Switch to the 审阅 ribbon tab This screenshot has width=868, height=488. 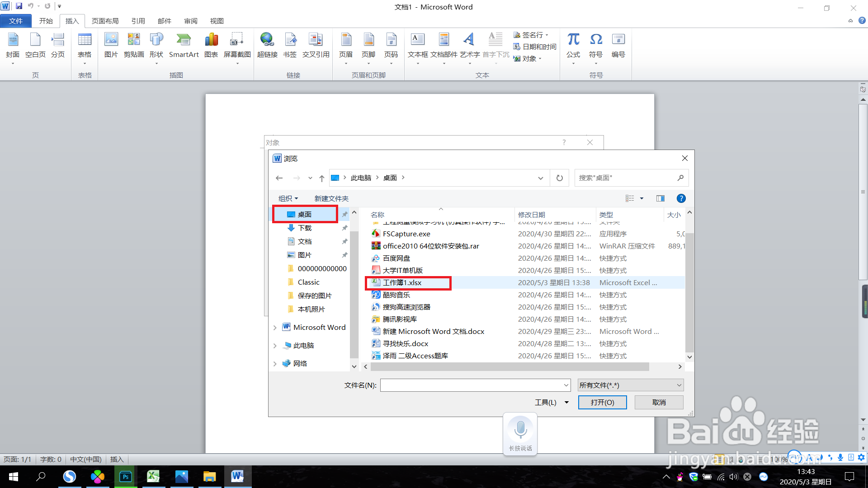tap(190, 21)
